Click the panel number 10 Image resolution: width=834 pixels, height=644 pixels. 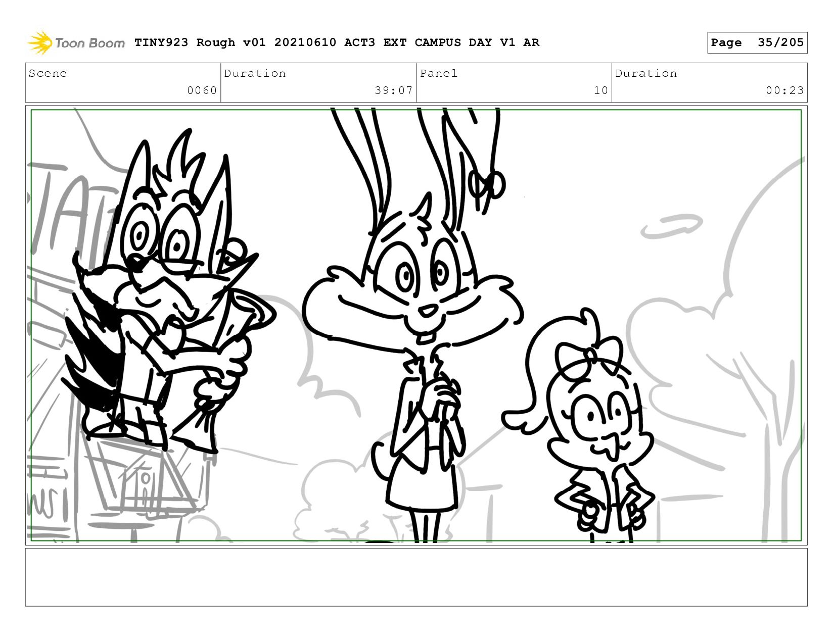pos(600,90)
